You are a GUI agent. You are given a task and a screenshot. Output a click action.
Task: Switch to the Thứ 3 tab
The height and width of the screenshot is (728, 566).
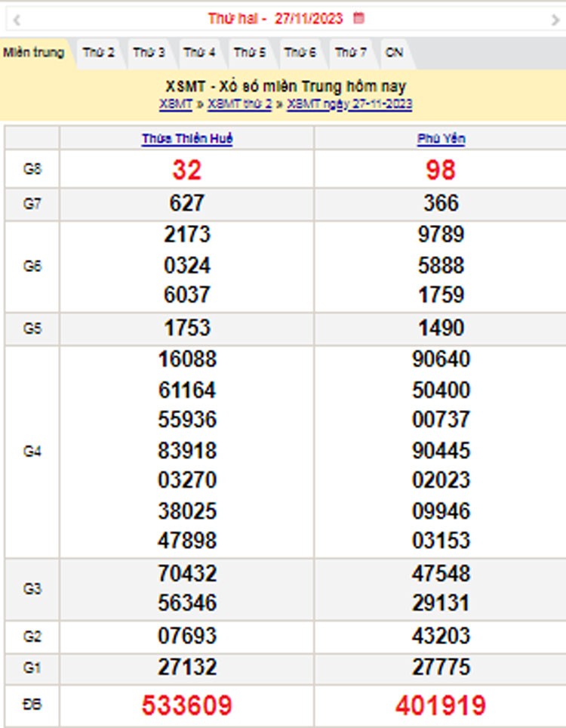pos(149,53)
